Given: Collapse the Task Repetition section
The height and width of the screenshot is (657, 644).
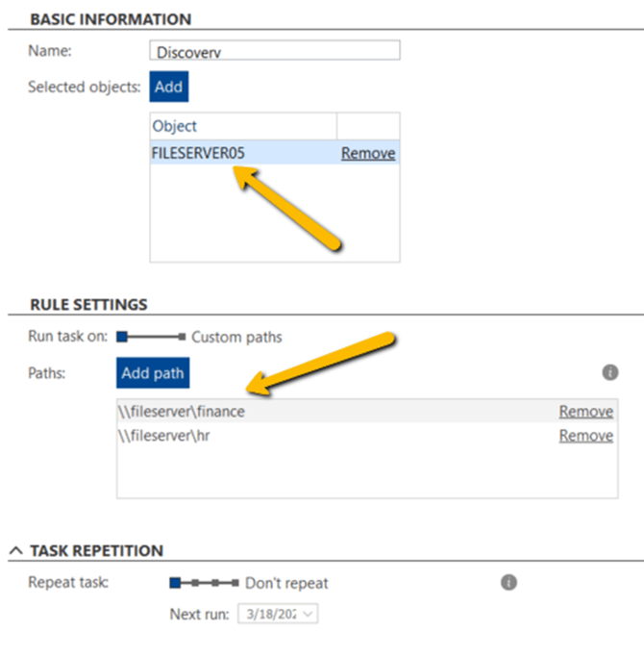Looking at the screenshot, I should click(16, 550).
